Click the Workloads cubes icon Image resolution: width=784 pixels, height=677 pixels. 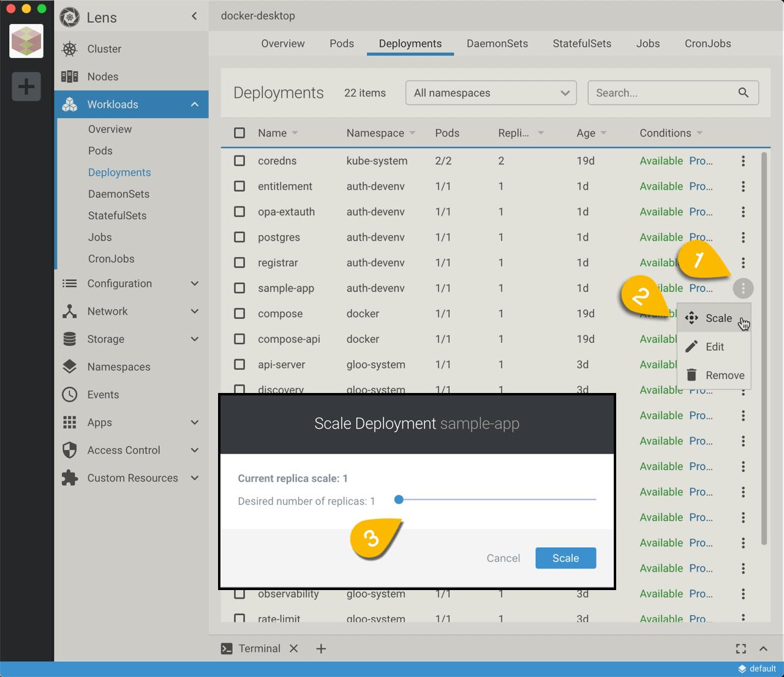tap(70, 104)
